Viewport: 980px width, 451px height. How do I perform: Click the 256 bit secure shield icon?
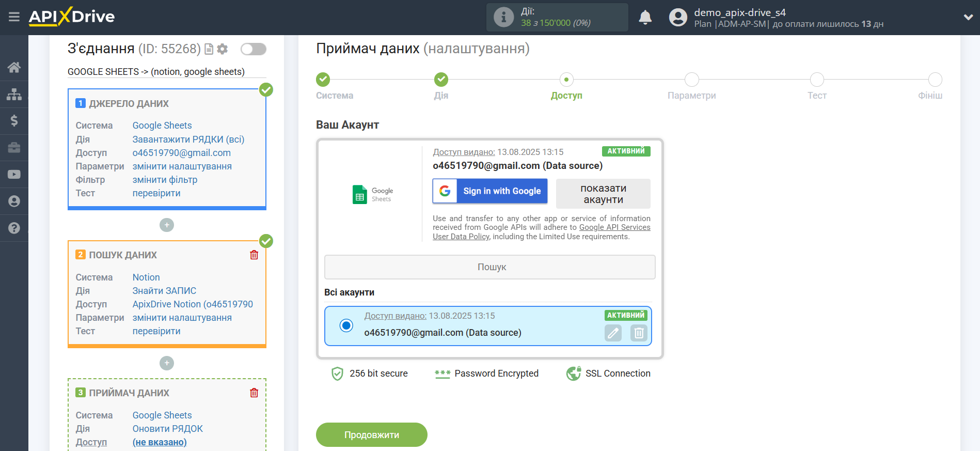(x=337, y=374)
